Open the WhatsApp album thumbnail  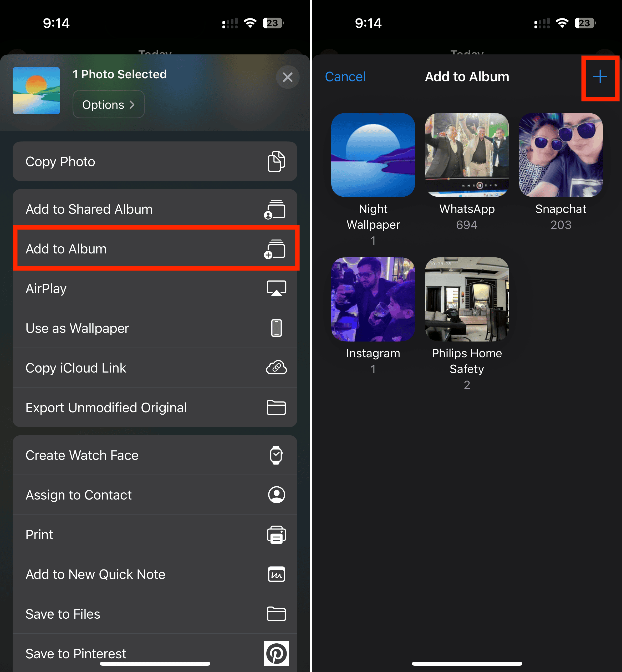click(467, 155)
